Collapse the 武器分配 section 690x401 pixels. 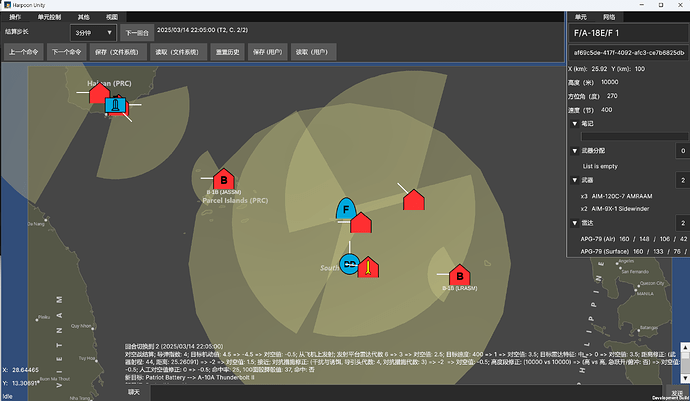[574, 151]
